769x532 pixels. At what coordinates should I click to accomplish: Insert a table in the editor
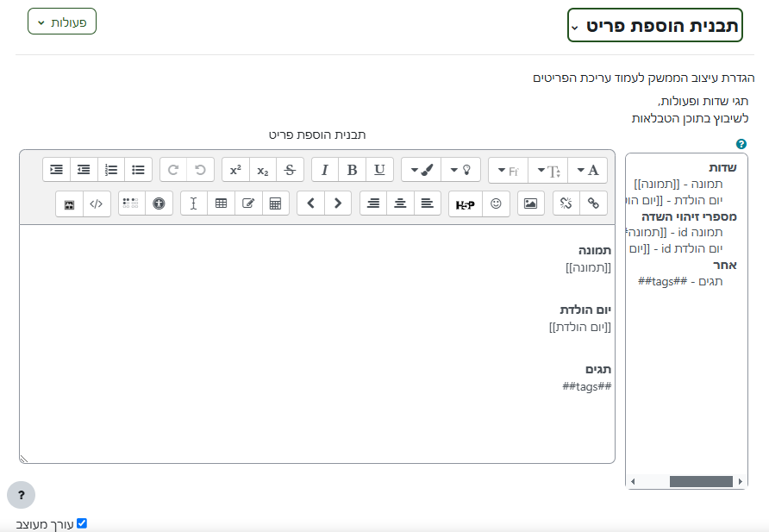[x=221, y=204]
